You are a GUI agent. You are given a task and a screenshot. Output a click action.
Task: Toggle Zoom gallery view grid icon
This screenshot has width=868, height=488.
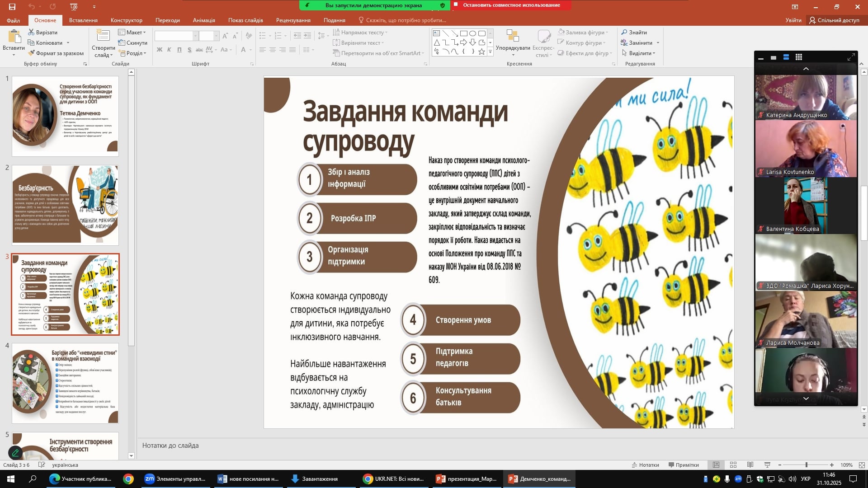[x=799, y=57]
